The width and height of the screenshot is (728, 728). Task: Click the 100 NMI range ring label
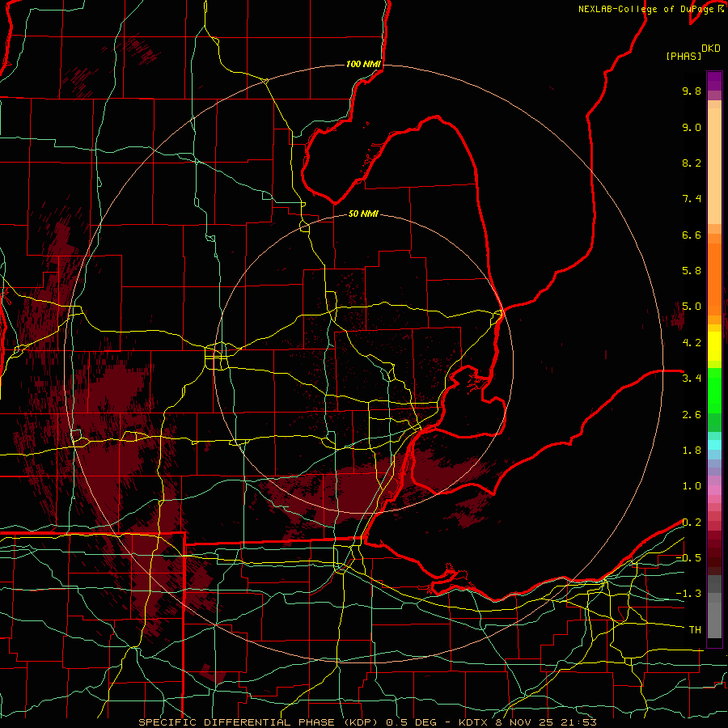click(363, 64)
